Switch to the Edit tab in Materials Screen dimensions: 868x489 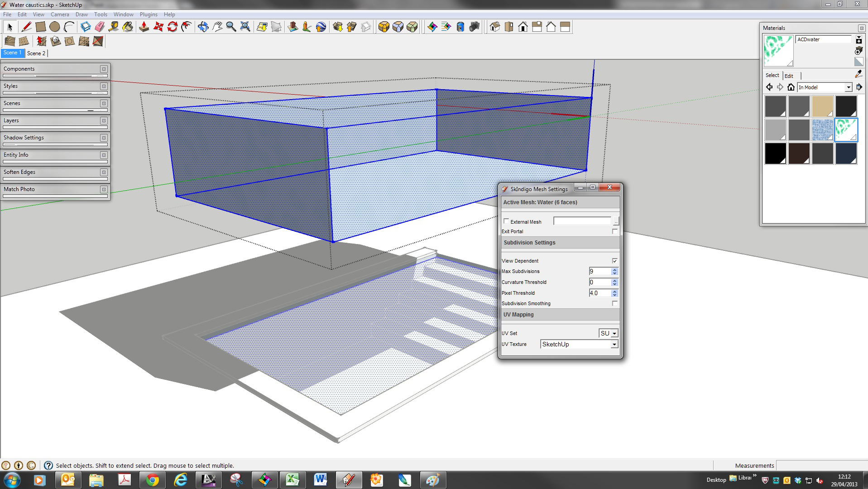tap(789, 76)
